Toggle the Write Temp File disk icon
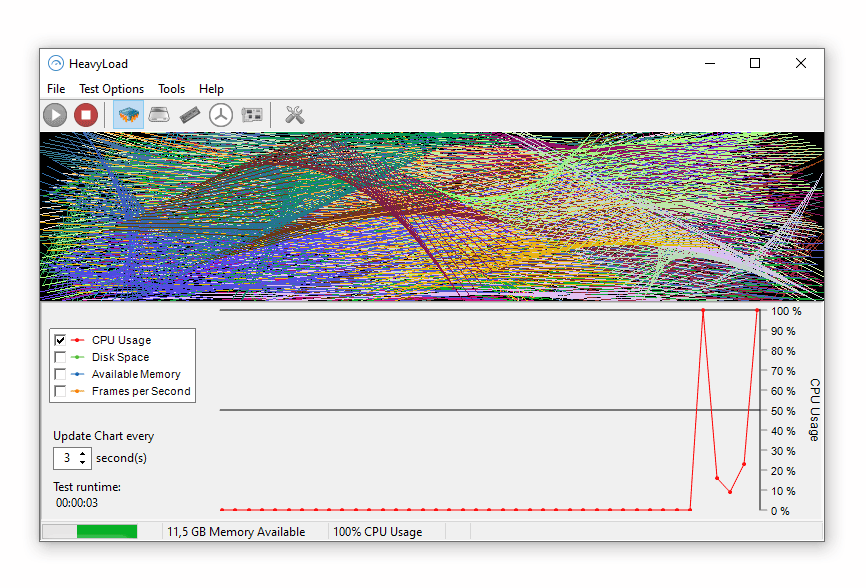This screenshot has height=588, width=866. coord(159,115)
